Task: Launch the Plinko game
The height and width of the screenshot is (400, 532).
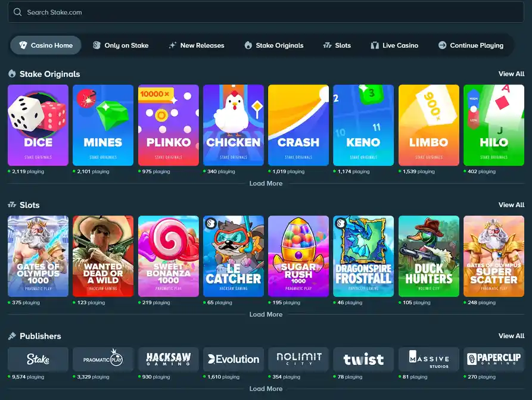Action: 168,125
